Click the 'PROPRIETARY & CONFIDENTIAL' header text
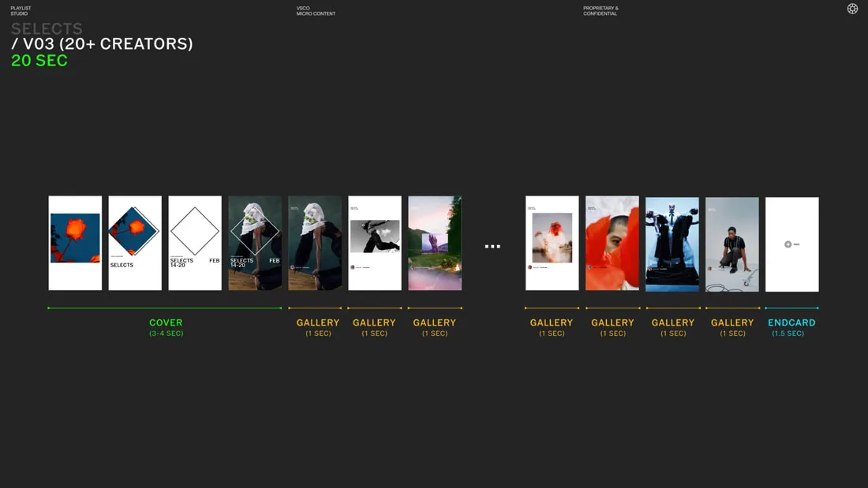The image size is (868, 488). pyautogui.click(x=600, y=11)
